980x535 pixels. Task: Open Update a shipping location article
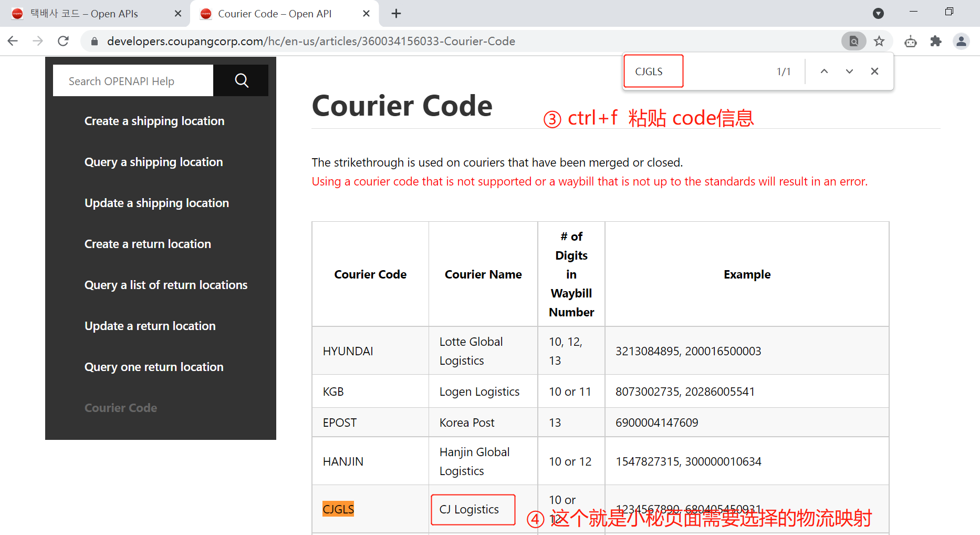click(x=157, y=203)
